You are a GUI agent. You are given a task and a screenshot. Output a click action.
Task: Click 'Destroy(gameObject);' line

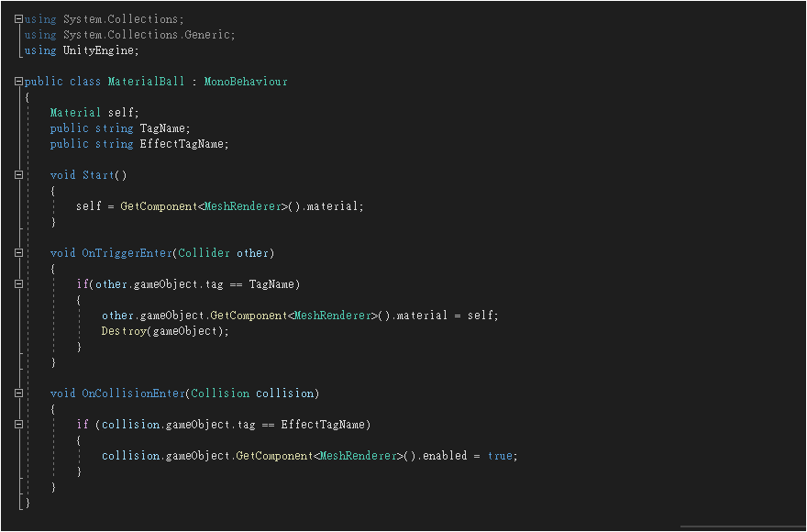165,331
